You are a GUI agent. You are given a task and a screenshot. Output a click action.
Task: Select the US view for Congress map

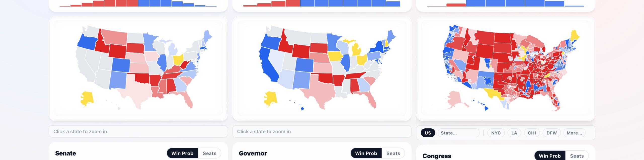pyautogui.click(x=428, y=133)
